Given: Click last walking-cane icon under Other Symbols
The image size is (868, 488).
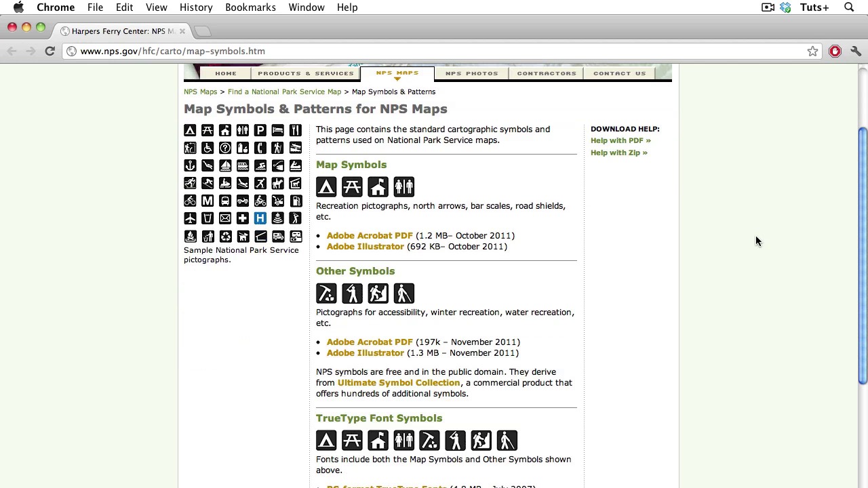Looking at the screenshot, I should (x=403, y=293).
